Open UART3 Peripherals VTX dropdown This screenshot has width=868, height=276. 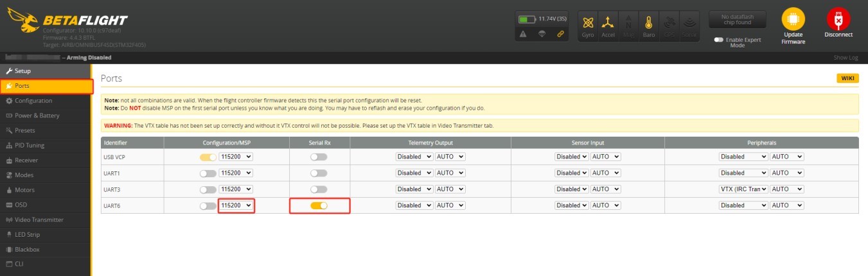[x=743, y=189]
